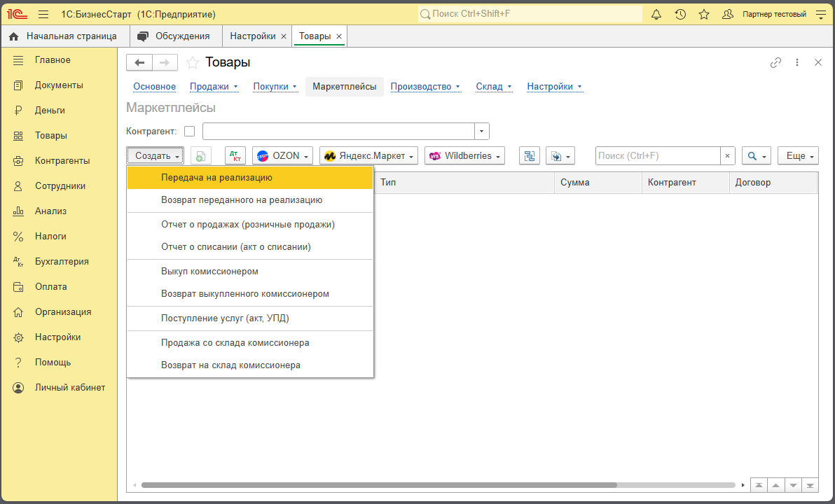Add Товары page to favorites star
The height and width of the screenshot is (504, 835).
(193, 63)
